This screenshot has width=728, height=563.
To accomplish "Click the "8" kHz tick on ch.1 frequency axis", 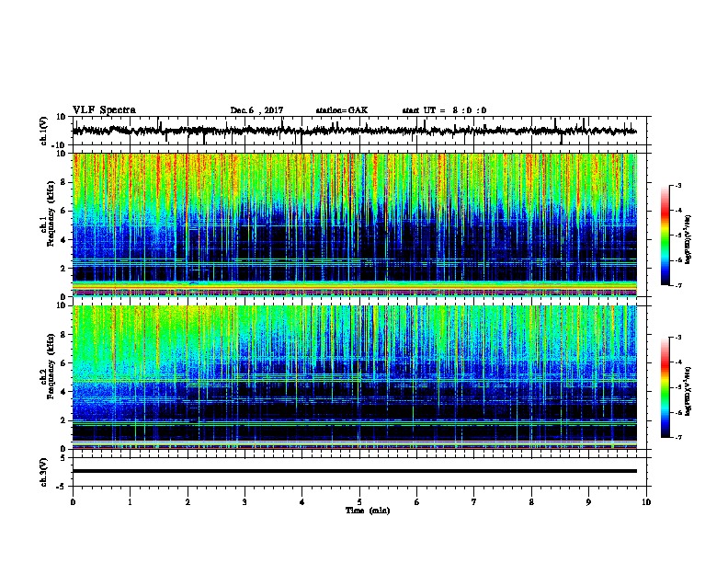I will click(x=63, y=182).
